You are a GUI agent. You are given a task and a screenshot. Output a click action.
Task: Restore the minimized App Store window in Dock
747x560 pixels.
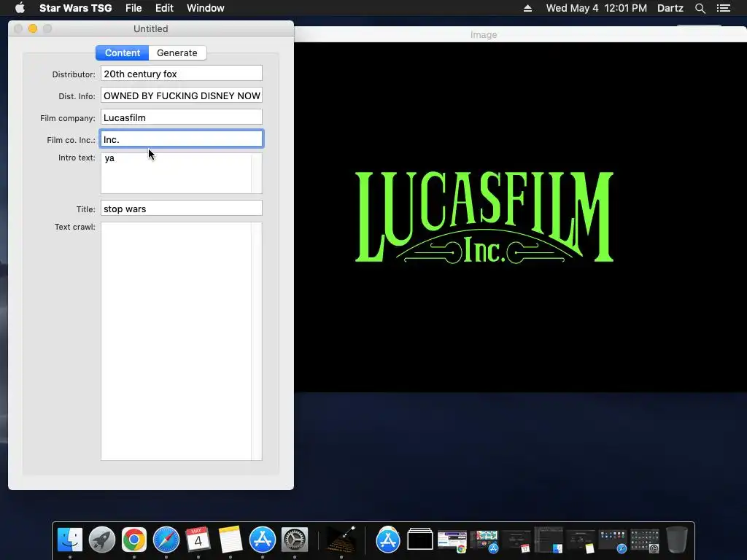(x=484, y=542)
